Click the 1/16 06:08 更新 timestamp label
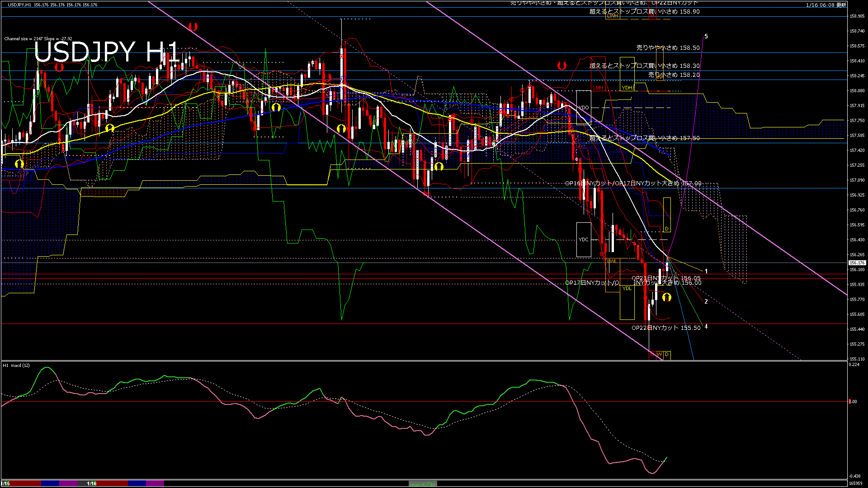 coord(826,5)
